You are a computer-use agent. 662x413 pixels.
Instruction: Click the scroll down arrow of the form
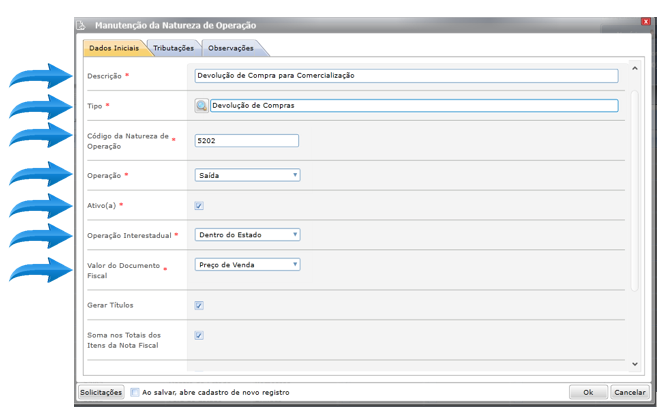pyautogui.click(x=635, y=364)
